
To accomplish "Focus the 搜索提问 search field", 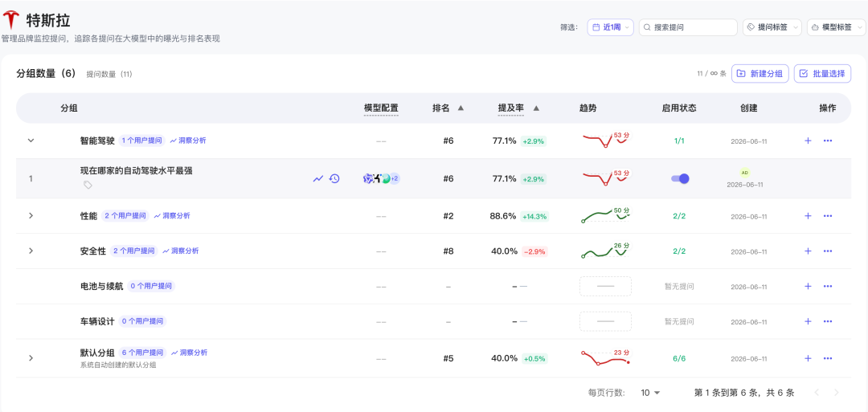I will click(688, 27).
